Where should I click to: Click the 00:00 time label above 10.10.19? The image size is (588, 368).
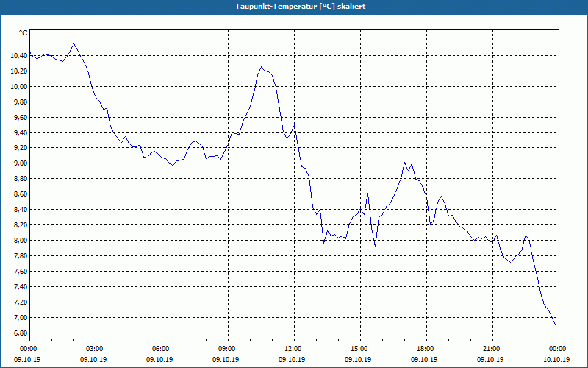[x=559, y=349]
